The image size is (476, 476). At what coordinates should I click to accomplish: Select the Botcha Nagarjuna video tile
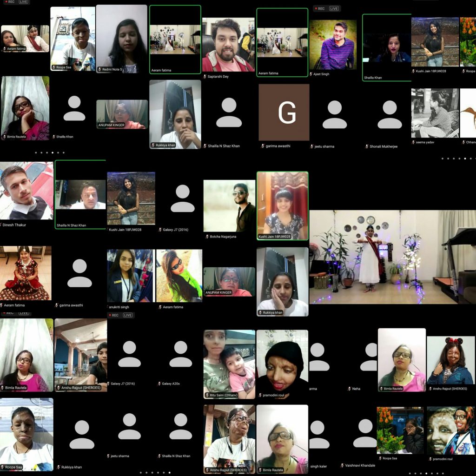tap(229, 206)
